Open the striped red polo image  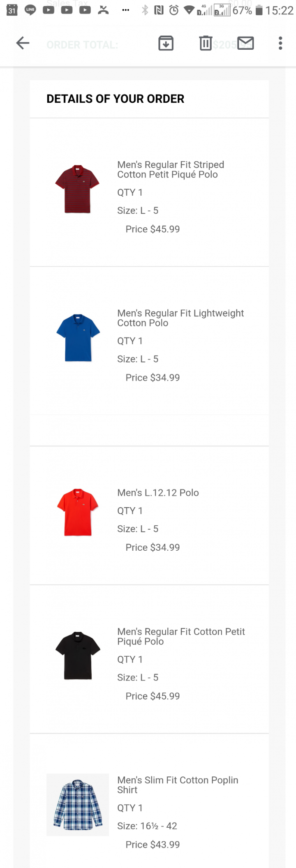(x=77, y=189)
